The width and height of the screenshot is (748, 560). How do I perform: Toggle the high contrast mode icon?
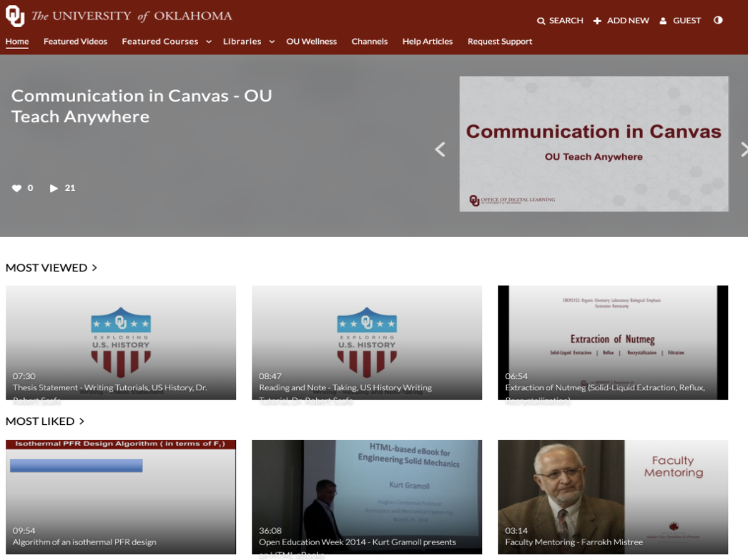coord(718,21)
